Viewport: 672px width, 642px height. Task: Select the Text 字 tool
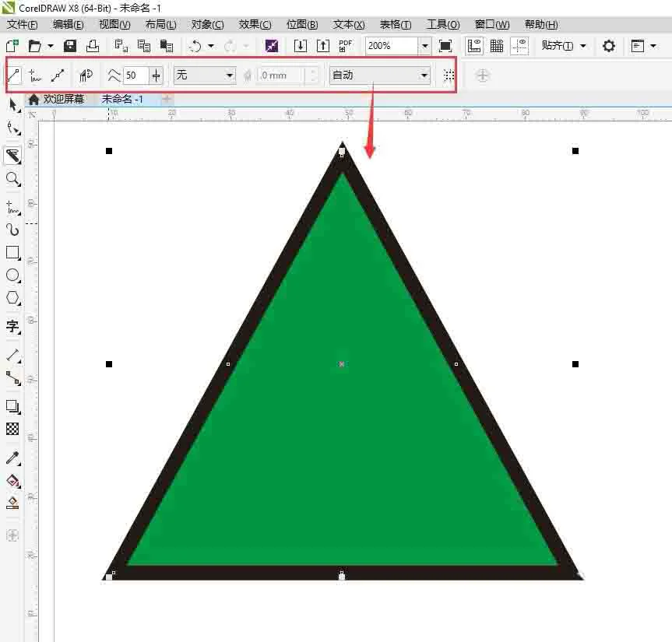point(13,327)
